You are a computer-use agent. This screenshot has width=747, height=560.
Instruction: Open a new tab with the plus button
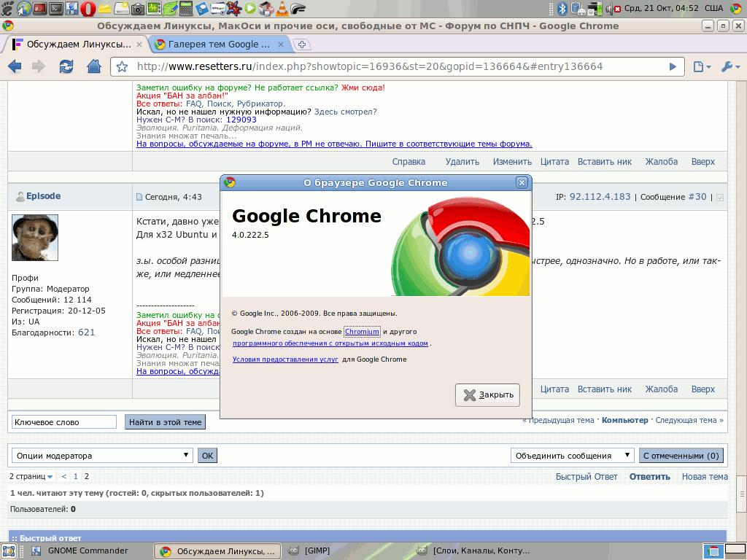click(302, 44)
